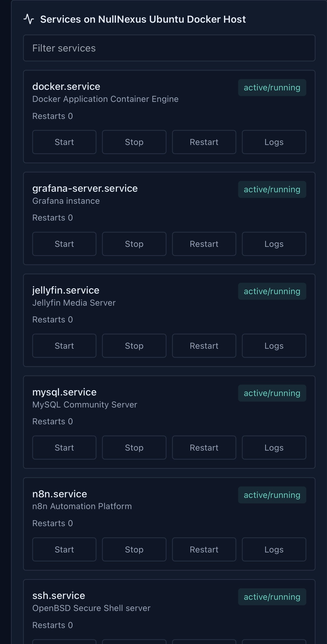Select the grafana-server.service name

[85, 188]
